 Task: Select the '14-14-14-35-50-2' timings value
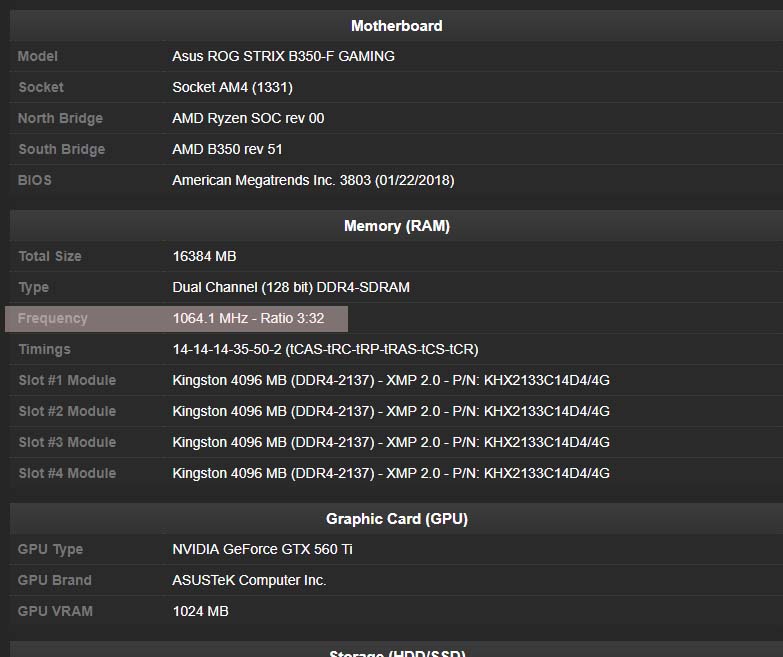click(325, 349)
